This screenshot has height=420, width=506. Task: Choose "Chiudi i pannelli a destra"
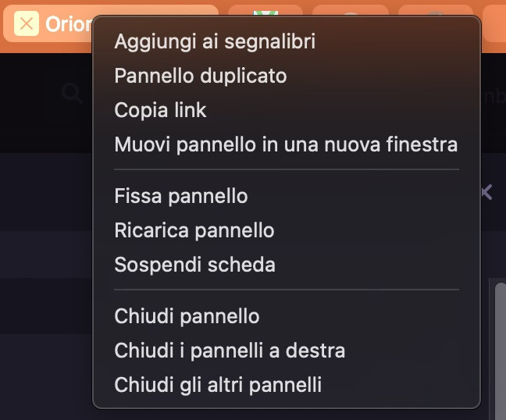tap(230, 351)
